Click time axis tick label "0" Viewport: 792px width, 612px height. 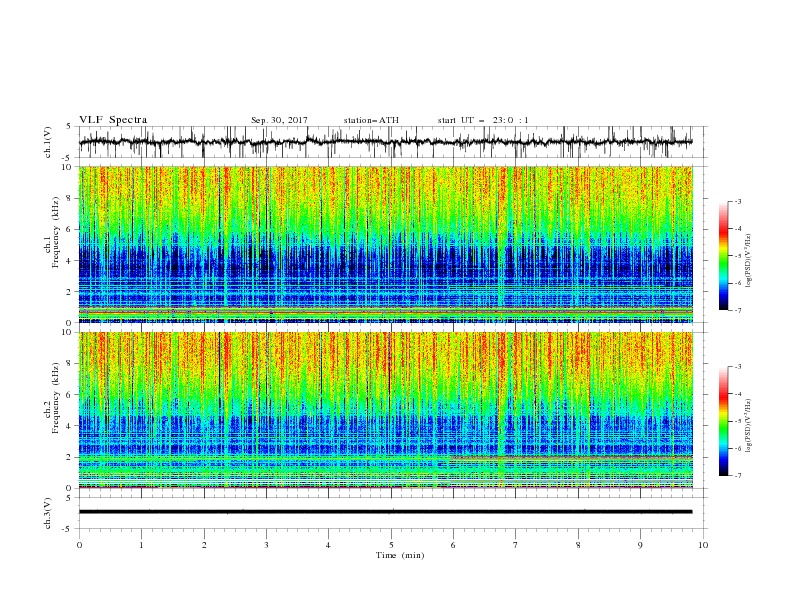click(x=79, y=545)
